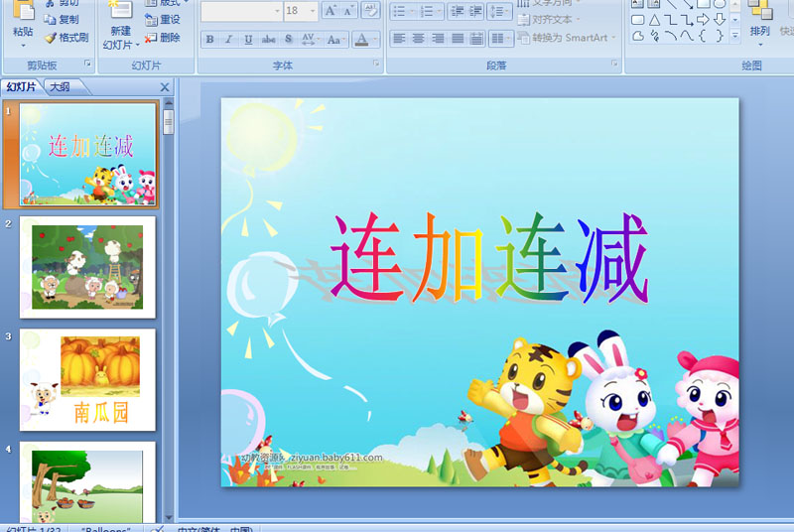The height and width of the screenshot is (532, 794).
Task: Select the Right Brace shape
Action: [720, 36]
